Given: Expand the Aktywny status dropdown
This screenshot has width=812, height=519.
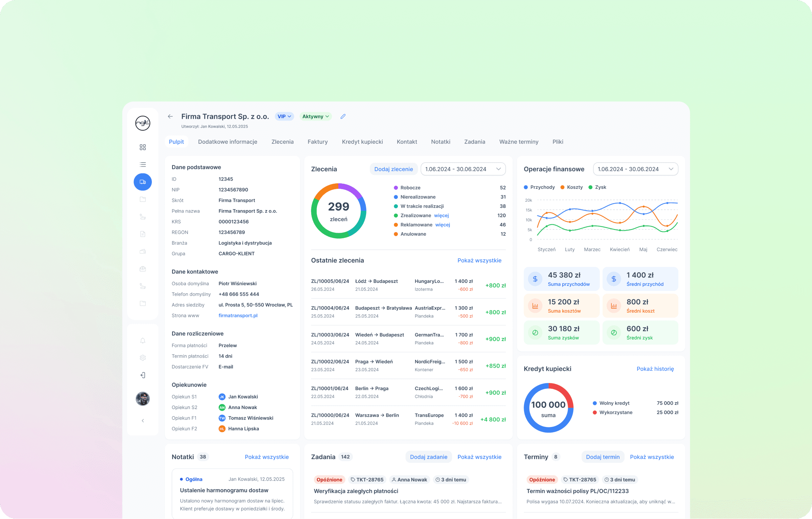Looking at the screenshot, I should 315,116.
